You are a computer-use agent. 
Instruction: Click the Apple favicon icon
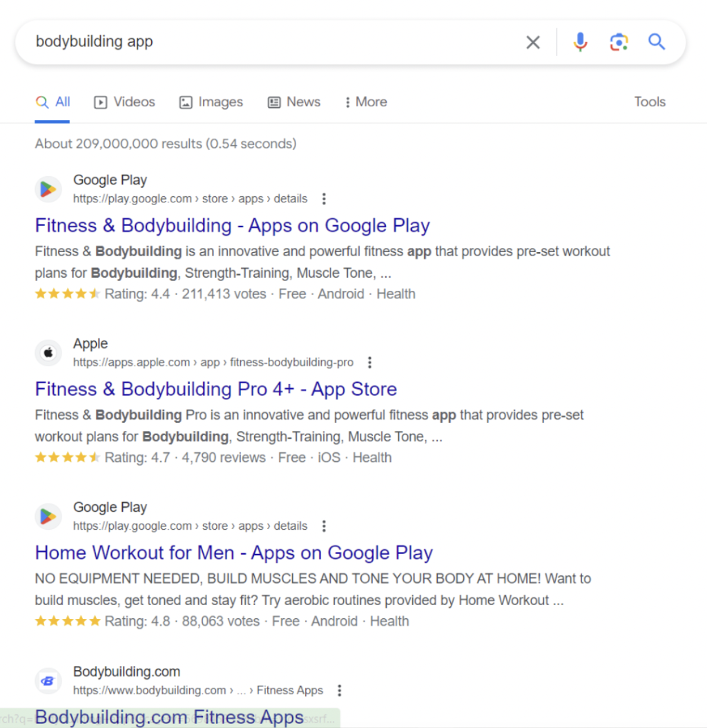(48, 353)
